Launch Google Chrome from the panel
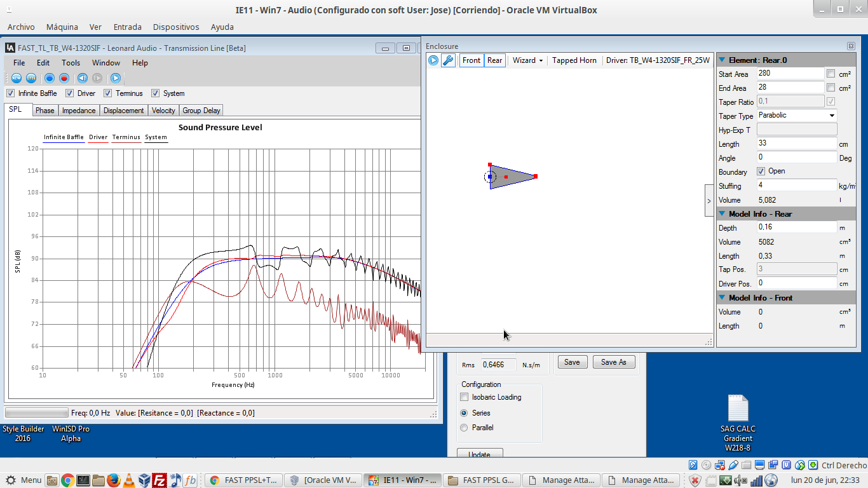 click(67, 480)
